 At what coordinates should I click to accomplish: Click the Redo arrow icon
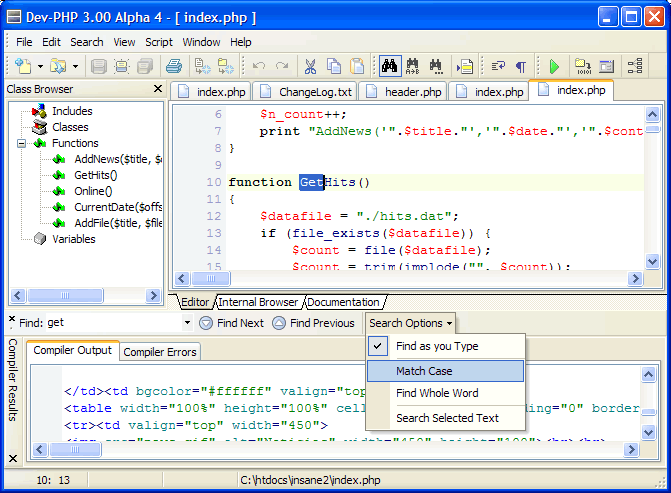[x=282, y=66]
